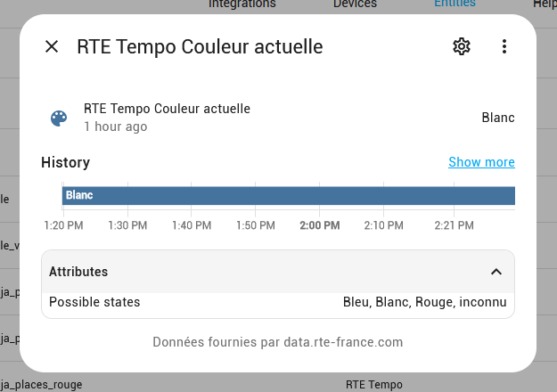Image resolution: width=557 pixels, height=392 pixels.
Task: Click the Blanc current state value
Action: coord(498,118)
